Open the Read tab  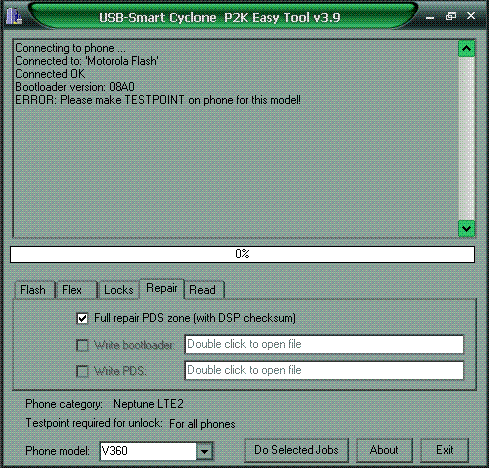click(203, 290)
